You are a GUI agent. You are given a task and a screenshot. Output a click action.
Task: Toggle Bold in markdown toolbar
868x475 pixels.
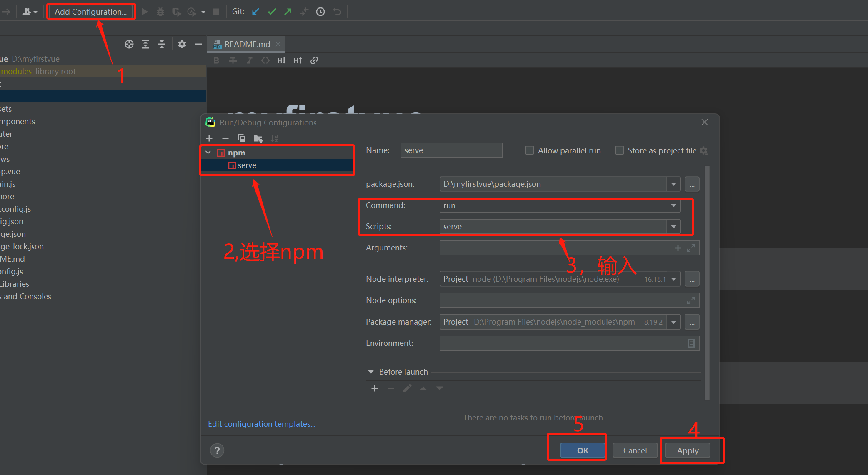(216, 60)
